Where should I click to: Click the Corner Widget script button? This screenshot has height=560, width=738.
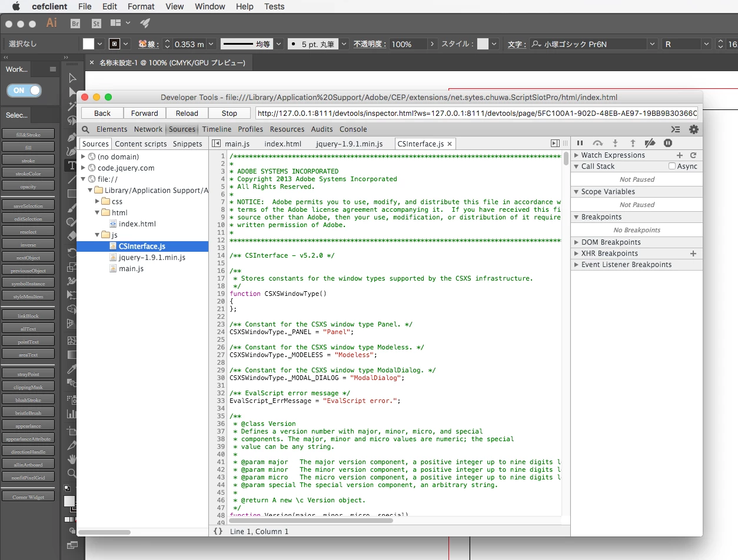coord(28,497)
